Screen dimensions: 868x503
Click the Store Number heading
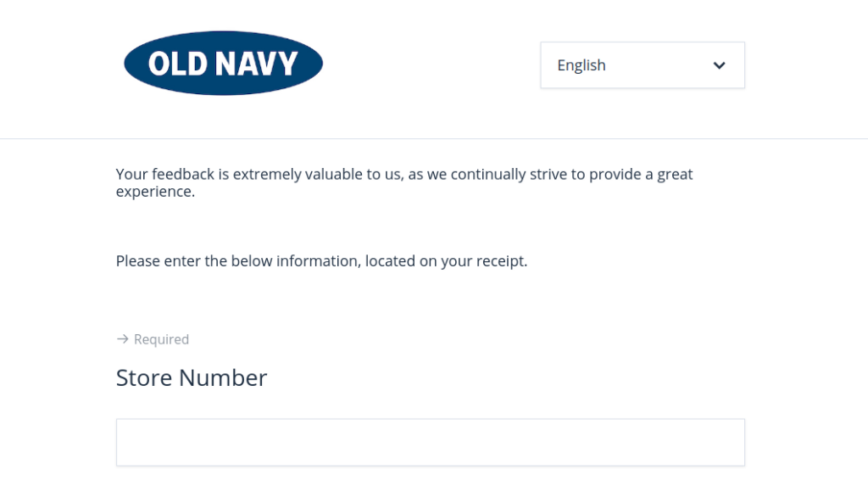[x=191, y=377]
